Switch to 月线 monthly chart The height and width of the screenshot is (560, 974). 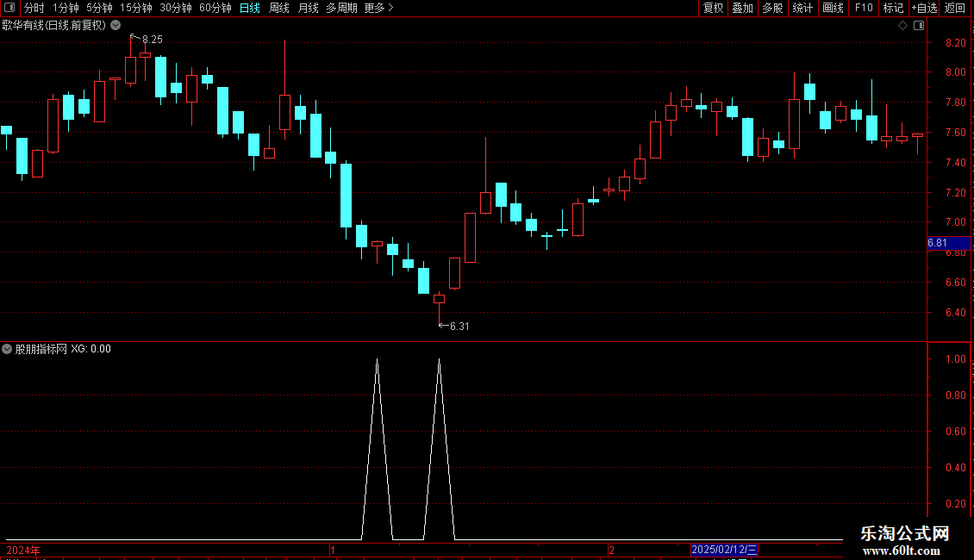pyautogui.click(x=308, y=8)
